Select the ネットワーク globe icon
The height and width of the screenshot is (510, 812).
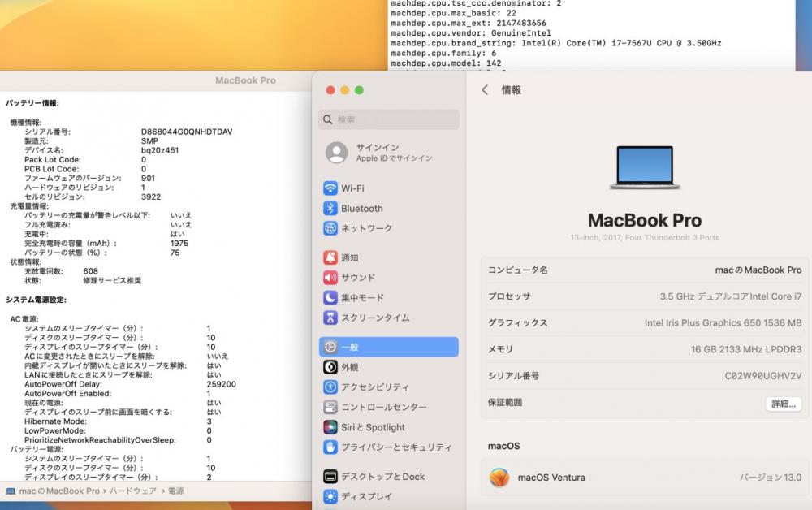click(x=330, y=228)
